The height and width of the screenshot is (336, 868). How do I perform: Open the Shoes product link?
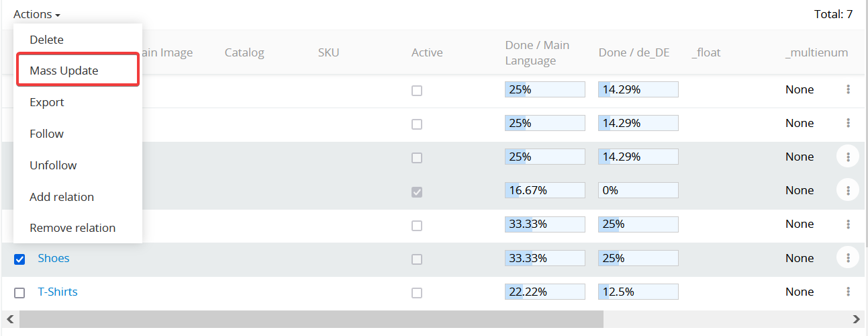[54, 258]
